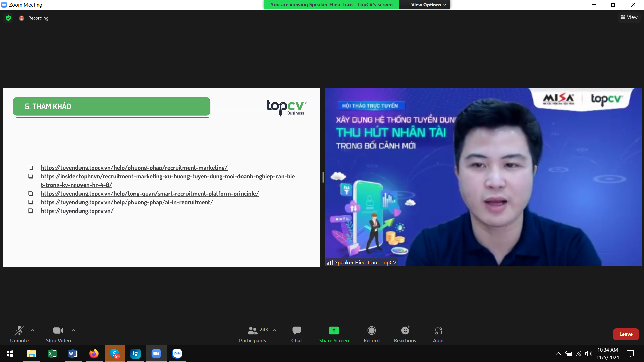Open the Zoom Apps panel

[x=438, y=331]
